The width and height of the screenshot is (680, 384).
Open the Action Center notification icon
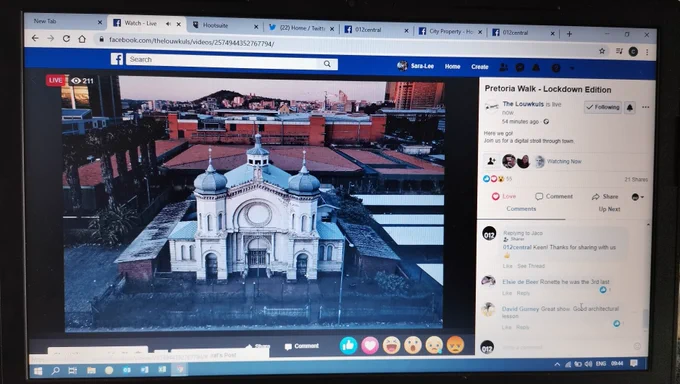tap(634, 363)
